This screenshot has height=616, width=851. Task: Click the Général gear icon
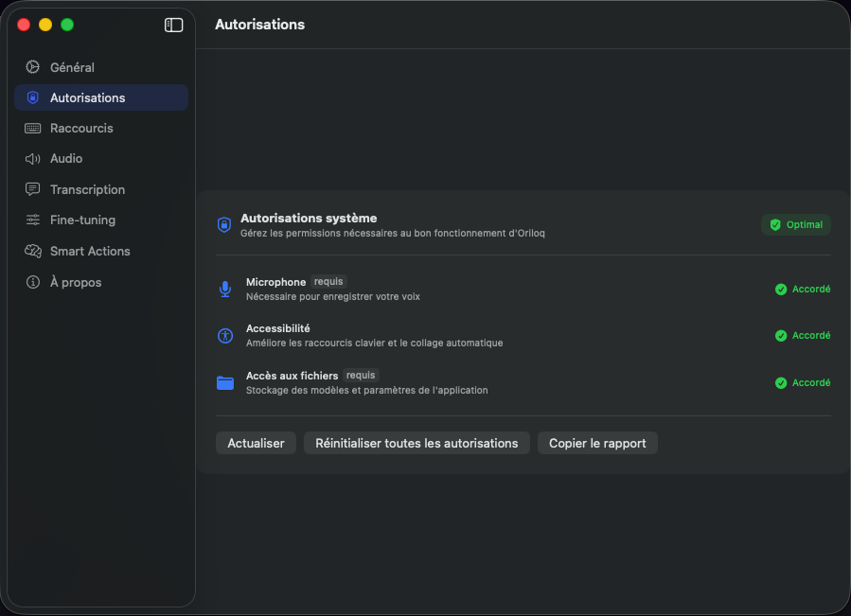32,67
